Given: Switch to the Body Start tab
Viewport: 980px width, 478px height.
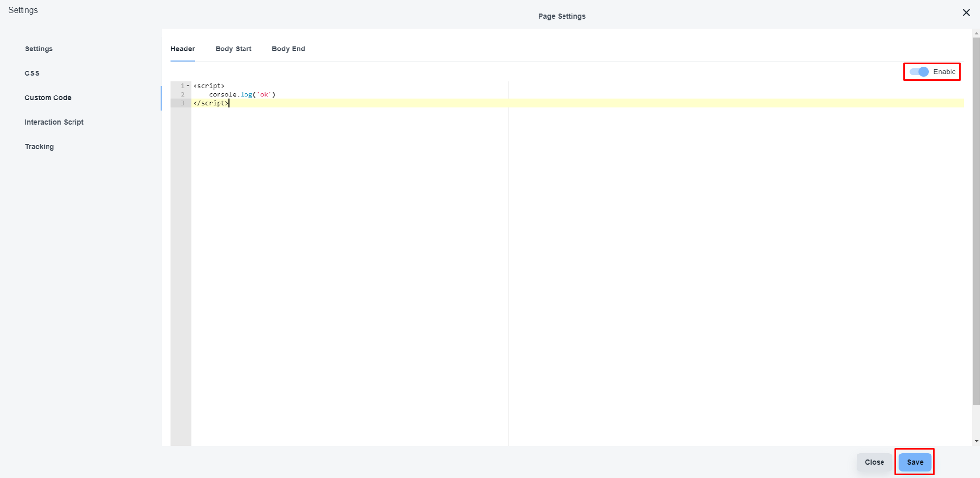Looking at the screenshot, I should pos(233,49).
